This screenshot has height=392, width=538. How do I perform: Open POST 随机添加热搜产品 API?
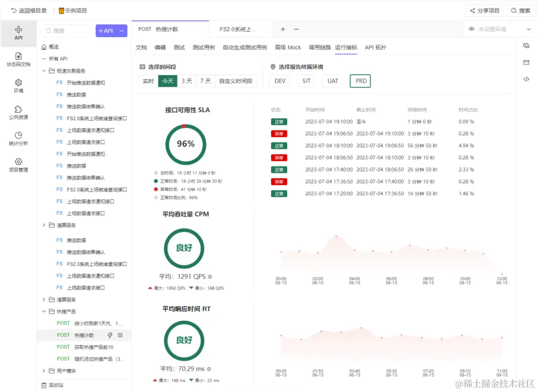click(84, 359)
